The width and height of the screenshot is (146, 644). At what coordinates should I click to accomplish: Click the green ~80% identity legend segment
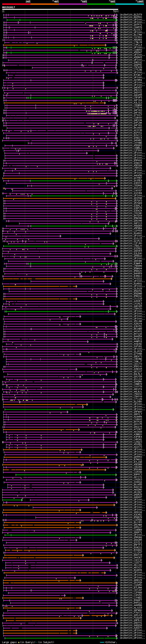tap(101, 4)
